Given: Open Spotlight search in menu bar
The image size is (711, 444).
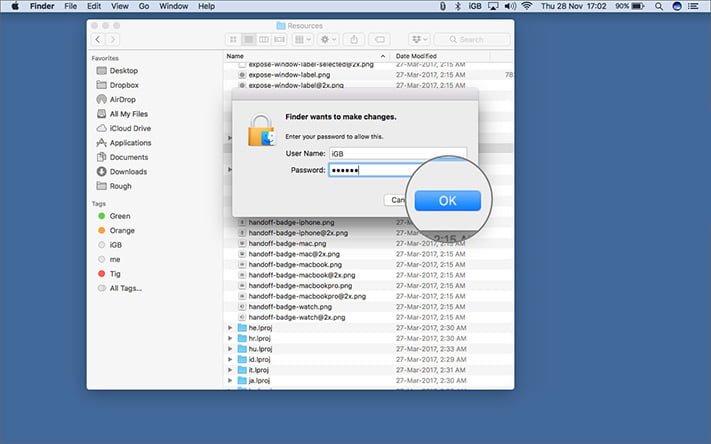Looking at the screenshot, I should [659, 6].
